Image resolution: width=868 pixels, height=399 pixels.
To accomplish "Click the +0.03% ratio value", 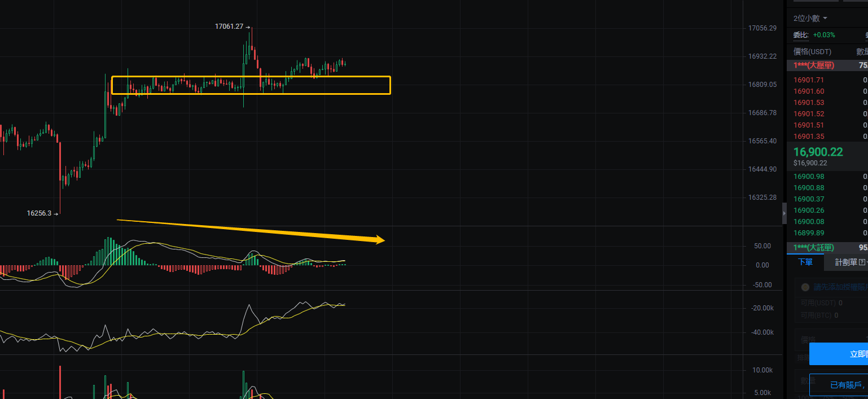I will pos(823,35).
